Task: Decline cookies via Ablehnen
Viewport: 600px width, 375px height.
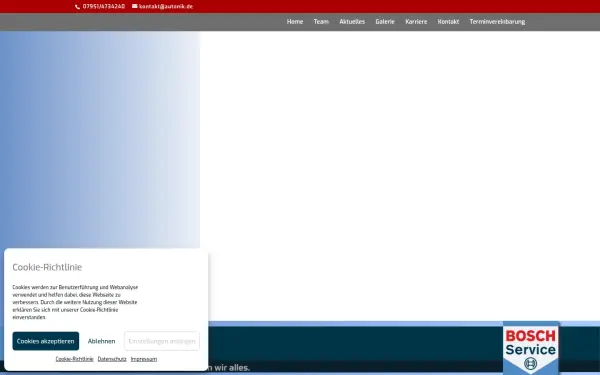Action: [101, 341]
